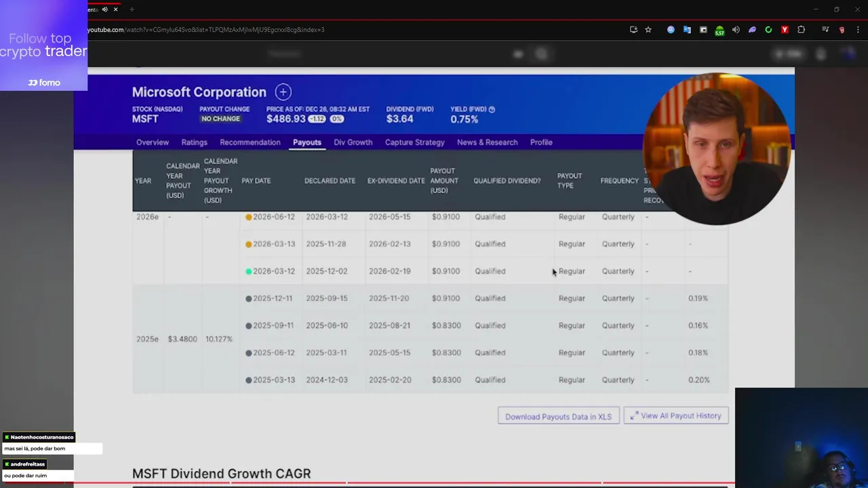
Task: Click declared date 2024-12-03
Action: [326, 380]
